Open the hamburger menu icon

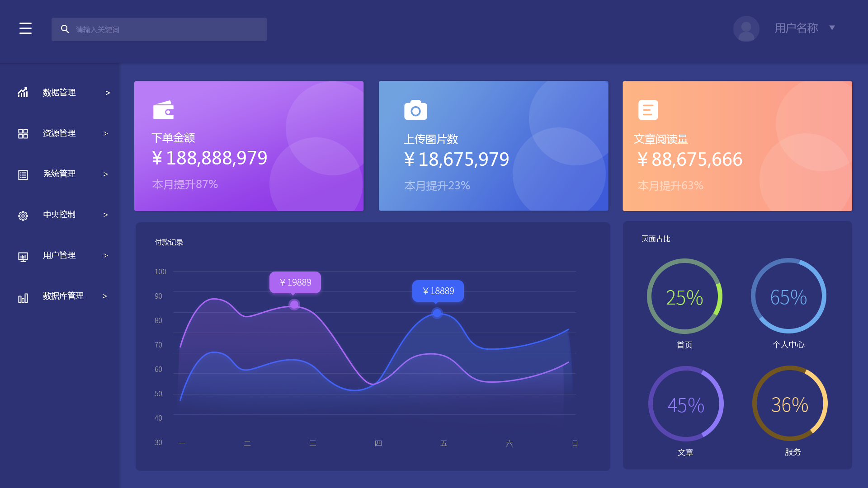coord(25,28)
